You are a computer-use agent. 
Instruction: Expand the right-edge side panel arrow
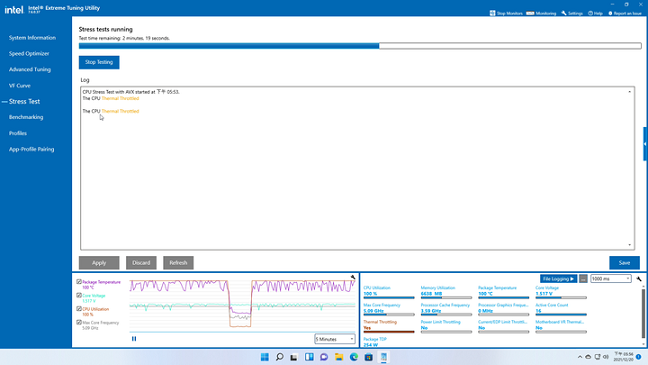click(x=645, y=144)
